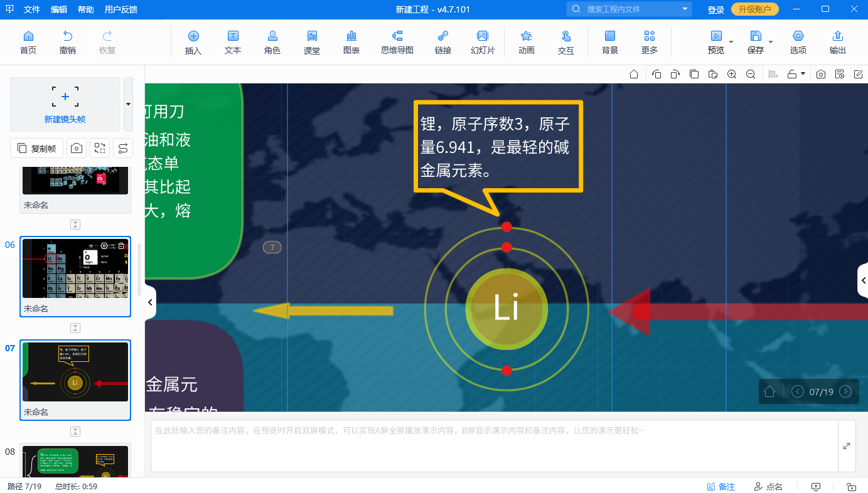Expand the lock options dropdown arrow

click(x=803, y=74)
